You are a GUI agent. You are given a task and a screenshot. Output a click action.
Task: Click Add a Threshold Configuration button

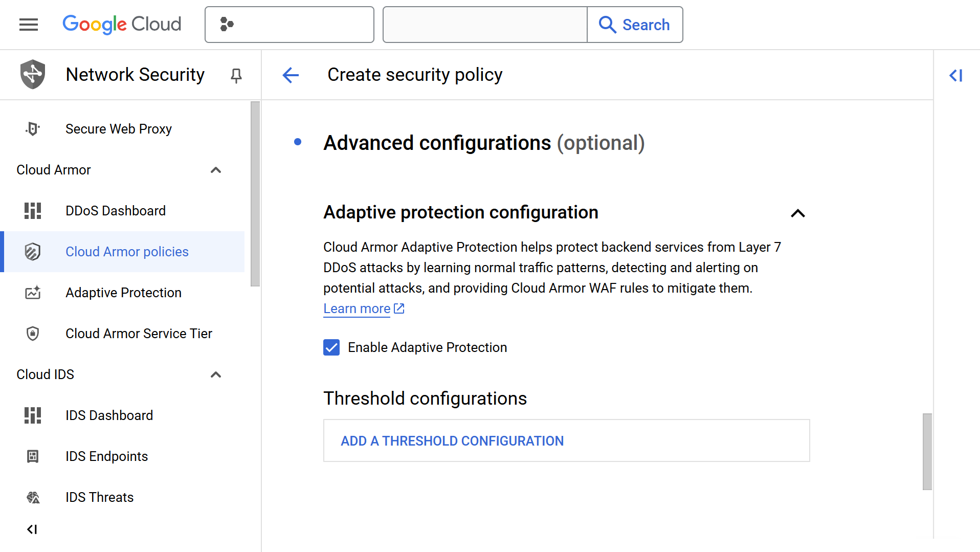[452, 441]
